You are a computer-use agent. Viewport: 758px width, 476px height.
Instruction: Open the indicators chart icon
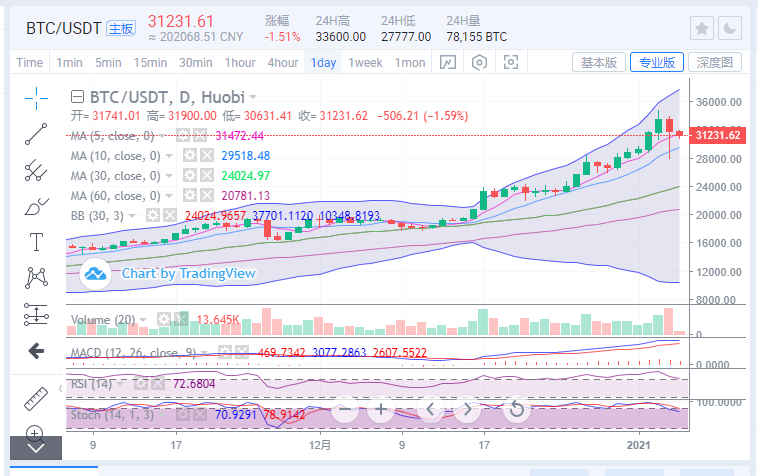(448, 62)
